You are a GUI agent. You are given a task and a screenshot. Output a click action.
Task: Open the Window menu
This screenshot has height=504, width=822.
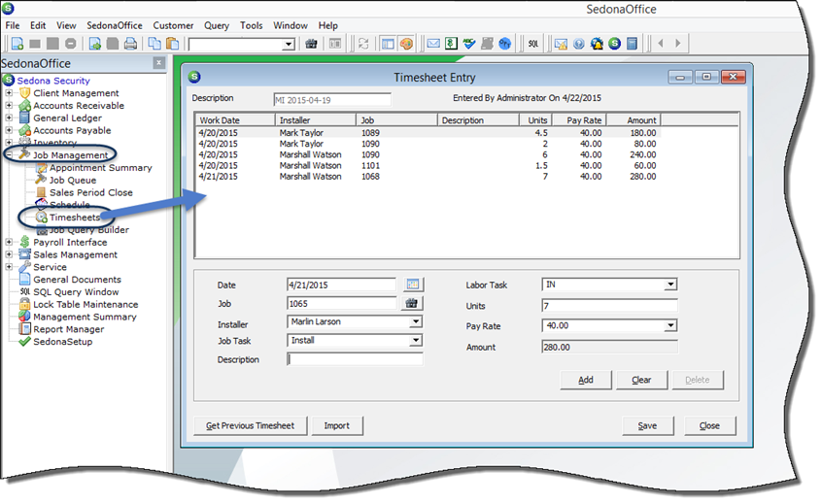coord(291,25)
